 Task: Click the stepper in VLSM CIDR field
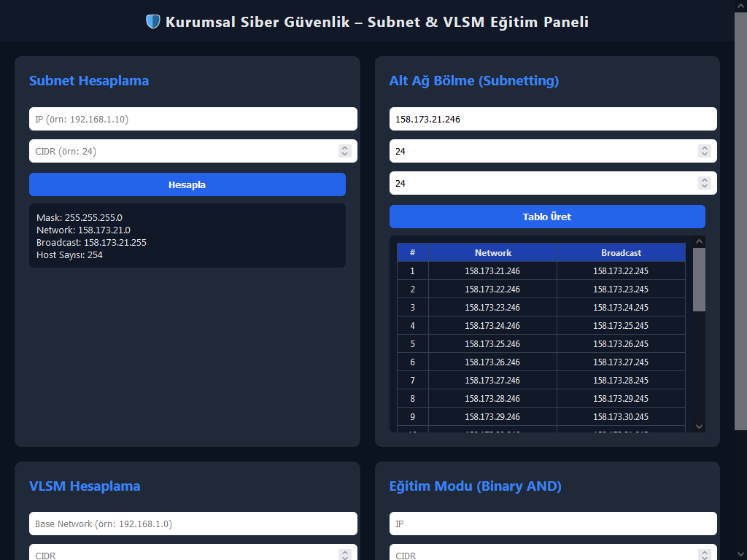(x=345, y=555)
